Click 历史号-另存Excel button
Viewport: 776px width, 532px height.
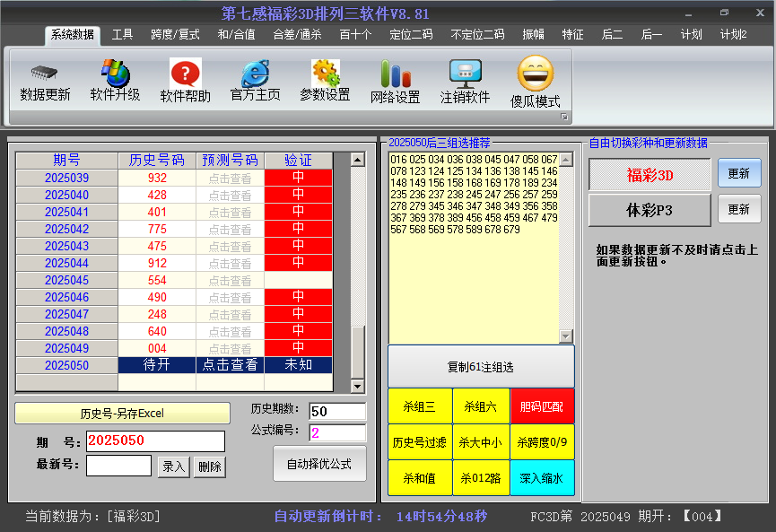[x=122, y=414]
